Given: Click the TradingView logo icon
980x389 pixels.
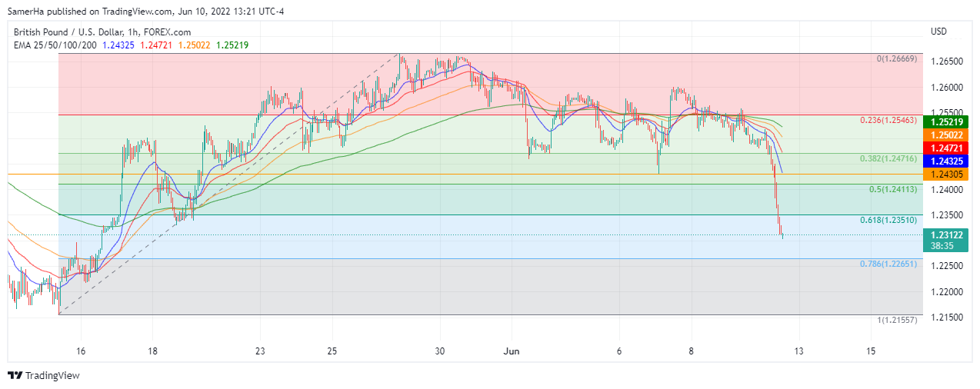Looking at the screenshot, I should (x=15, y=376).
